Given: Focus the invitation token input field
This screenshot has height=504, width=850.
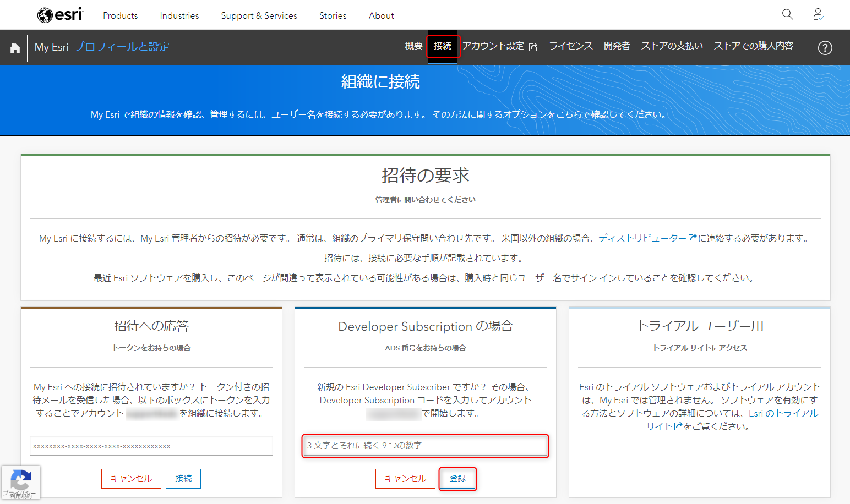Looking at the screenshot, I should 151,446.
